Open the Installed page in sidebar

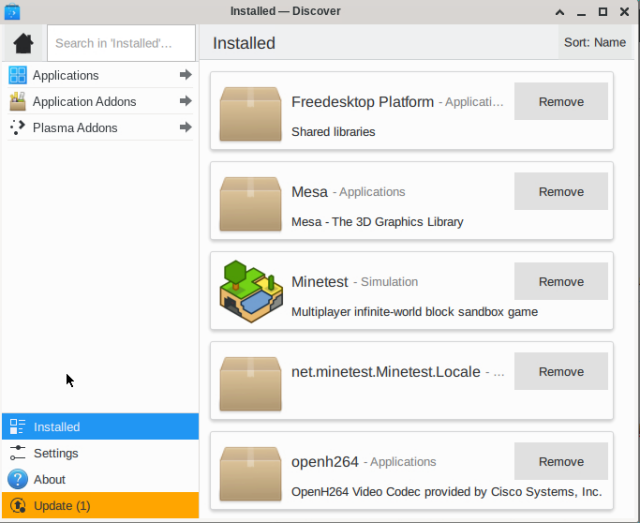click(x=100, y=427)
